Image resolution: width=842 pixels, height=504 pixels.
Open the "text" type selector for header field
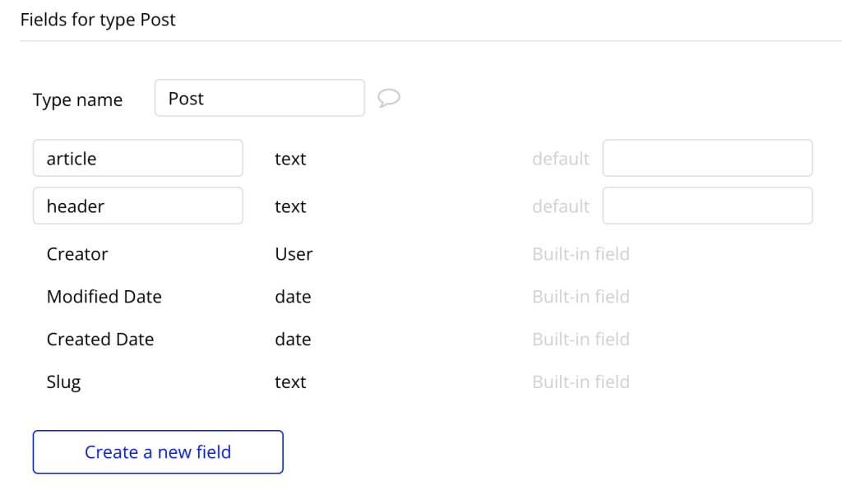pyautogui.click(x=289, y=206)
